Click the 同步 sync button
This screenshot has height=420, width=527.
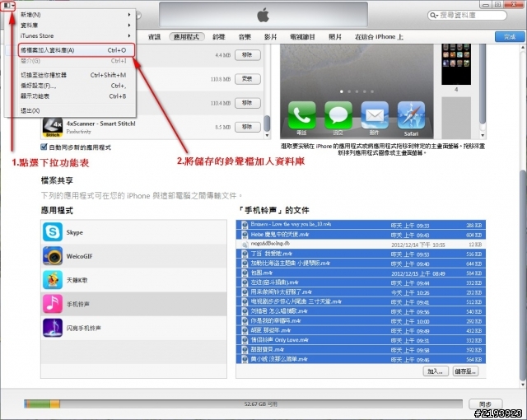pyautogui.click(x=485, y=404)
